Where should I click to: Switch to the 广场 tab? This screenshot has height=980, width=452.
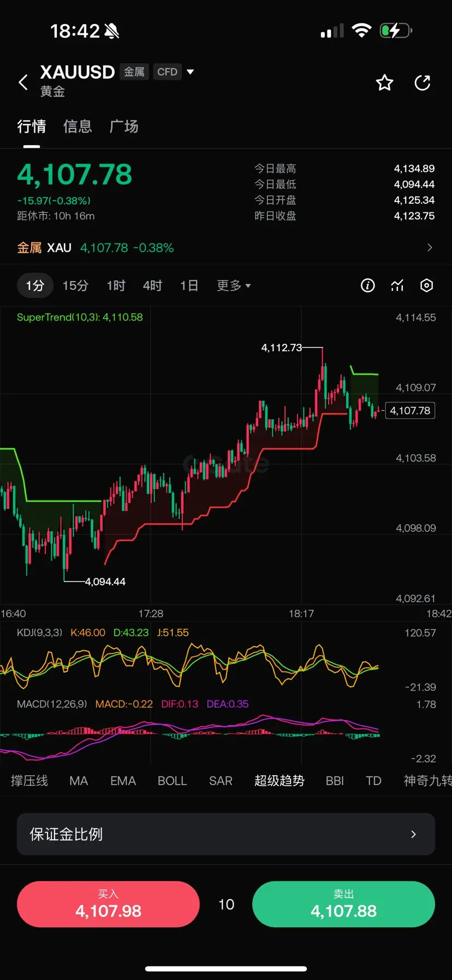124,127
